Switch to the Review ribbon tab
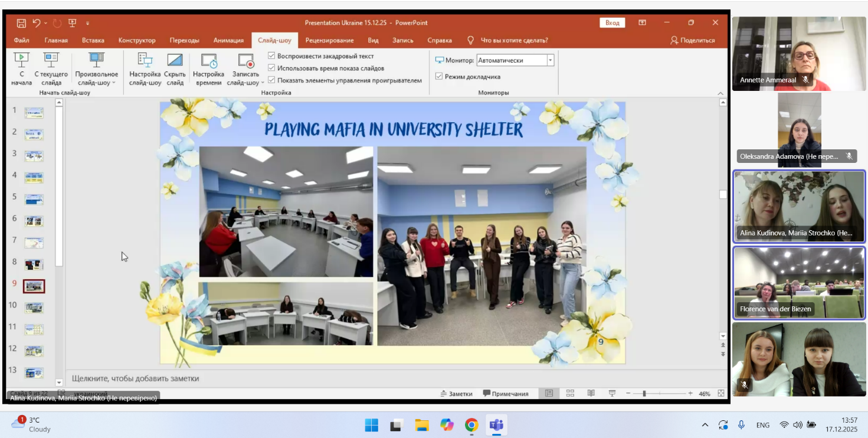This screenshot has width=868, height=438. (329, 40)
